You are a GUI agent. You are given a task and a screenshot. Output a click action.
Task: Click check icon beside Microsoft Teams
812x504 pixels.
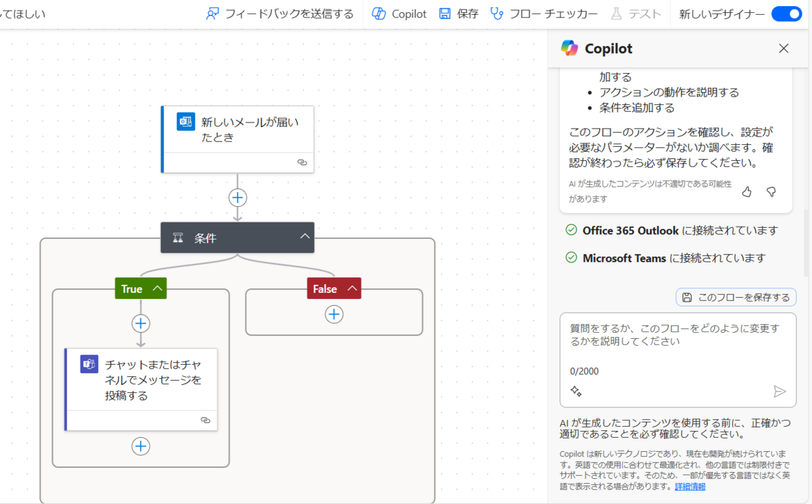coord(571,257)
